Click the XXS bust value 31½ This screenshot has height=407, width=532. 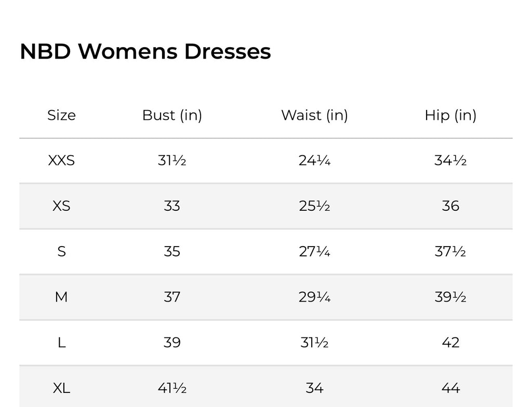(172, 160)
